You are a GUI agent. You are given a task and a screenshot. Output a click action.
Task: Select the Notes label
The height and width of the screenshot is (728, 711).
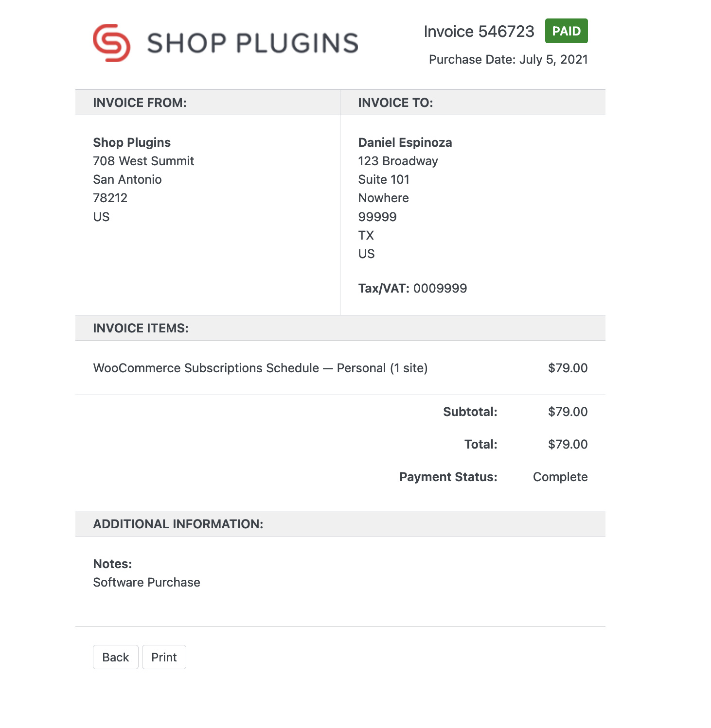click(x=111, y=563)
